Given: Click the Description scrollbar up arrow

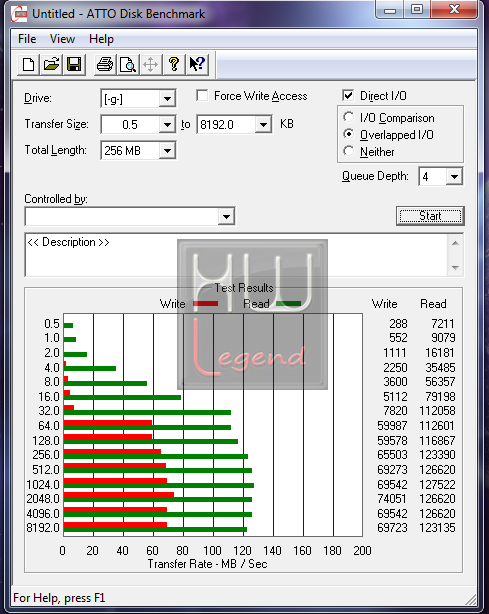Looking at the screenshot, I should (x=455, y=244).
